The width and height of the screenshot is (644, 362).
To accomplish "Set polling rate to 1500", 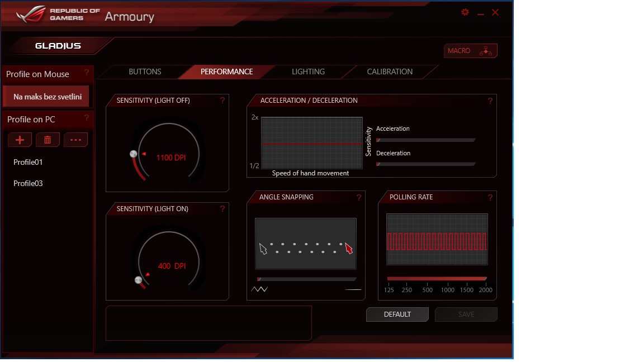I will 467,290.
